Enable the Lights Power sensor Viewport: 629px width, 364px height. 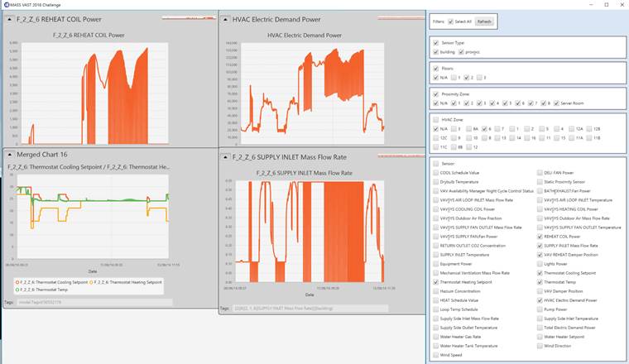(540, 265)
